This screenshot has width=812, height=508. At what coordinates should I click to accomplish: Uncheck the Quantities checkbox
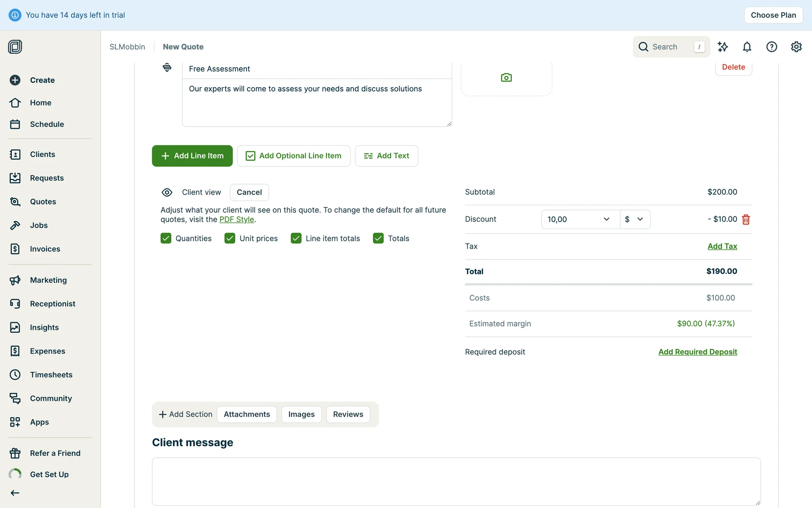[166, 238]
